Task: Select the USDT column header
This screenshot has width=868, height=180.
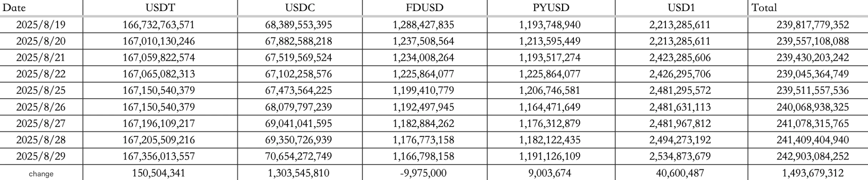Action: point(160,8)
